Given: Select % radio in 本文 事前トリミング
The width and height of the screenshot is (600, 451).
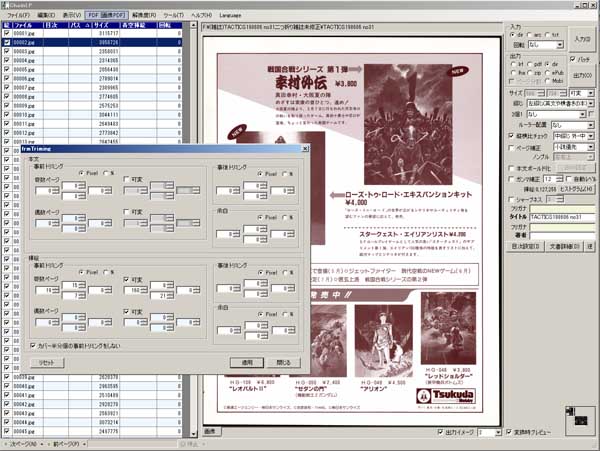Looking at the screenshot, I should (x=106, y=173).
